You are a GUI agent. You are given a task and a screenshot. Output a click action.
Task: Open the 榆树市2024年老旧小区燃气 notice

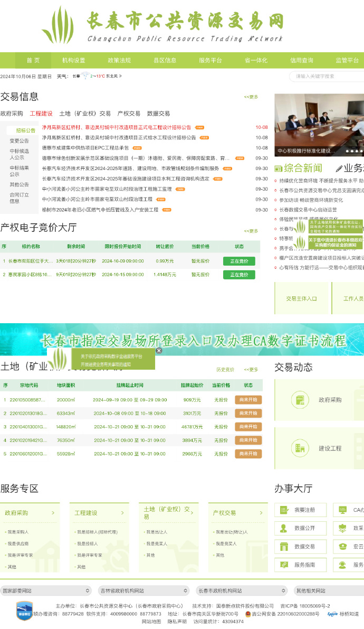pyautogui.click(x=100, y=209)
